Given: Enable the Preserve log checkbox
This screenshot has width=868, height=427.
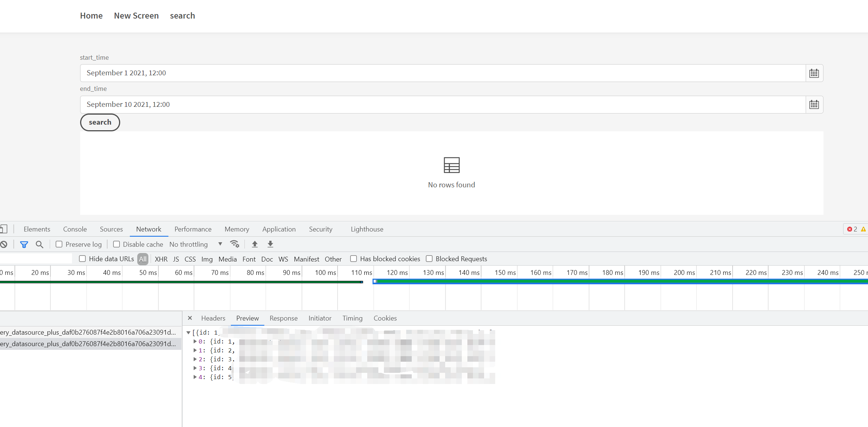Looking at the screenshot, I should (x=59, y=244).
